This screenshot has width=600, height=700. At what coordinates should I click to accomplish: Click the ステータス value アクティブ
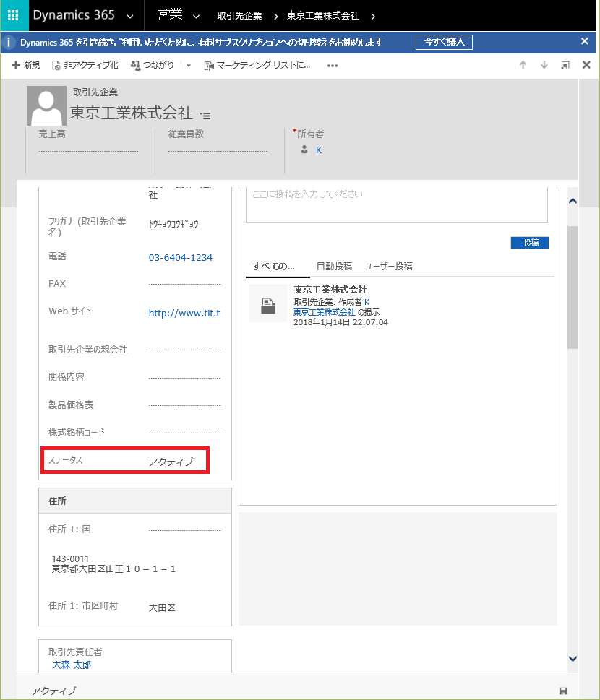click(171, 461)
